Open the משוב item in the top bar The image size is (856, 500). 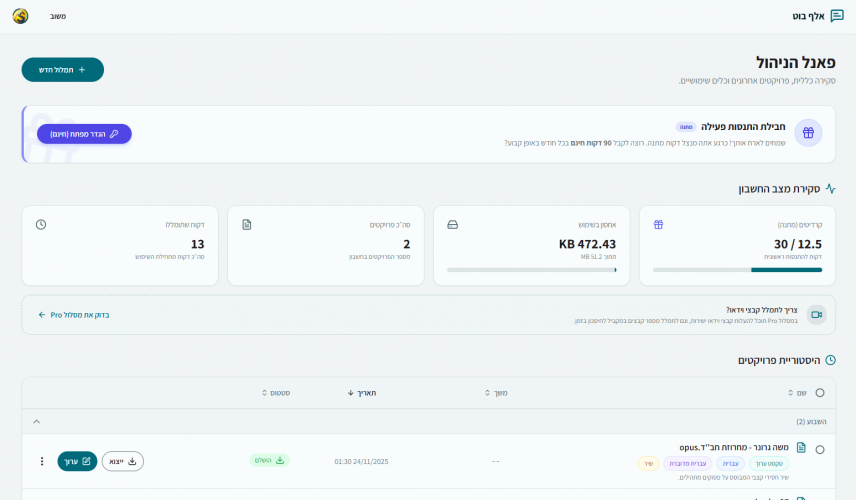pos(58,16)
